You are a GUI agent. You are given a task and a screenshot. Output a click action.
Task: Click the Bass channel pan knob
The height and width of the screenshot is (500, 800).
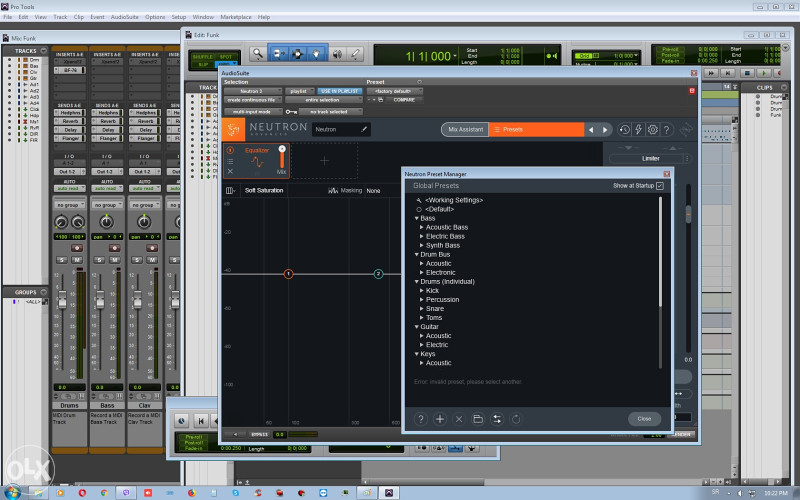tap(106, 222)
